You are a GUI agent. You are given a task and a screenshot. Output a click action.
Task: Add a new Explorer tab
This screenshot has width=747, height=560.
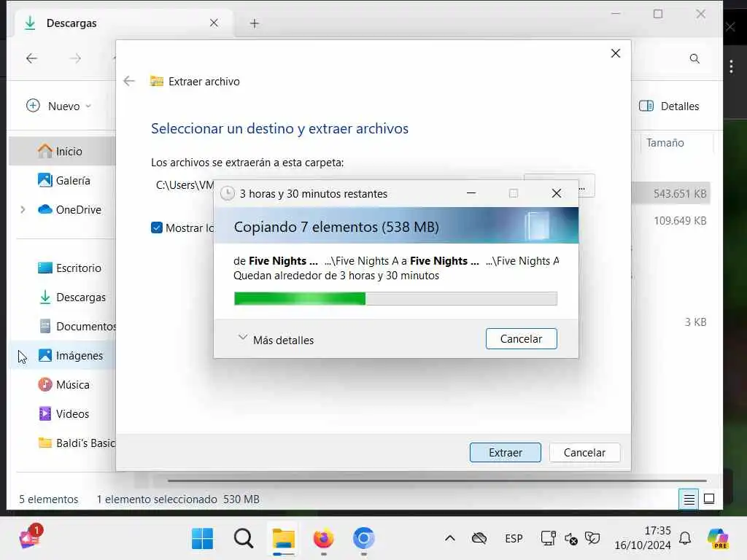point(255,23)
